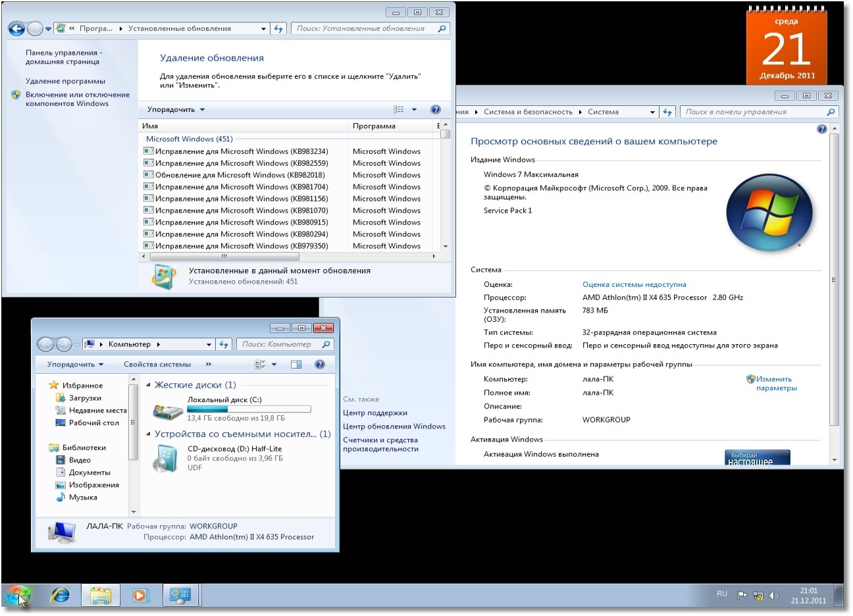The width and height of the screenshot is (853, 616).
Task: Refresh the System window address bar
Action: point(667,112)
